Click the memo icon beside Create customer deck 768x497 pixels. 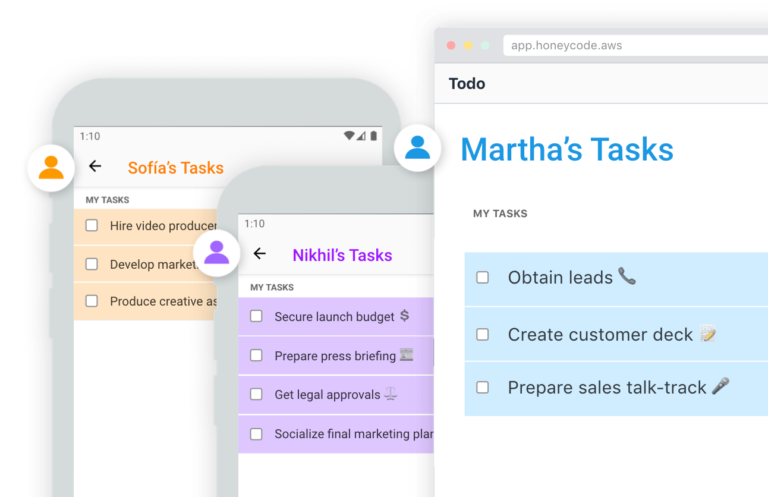pos(708,334)
